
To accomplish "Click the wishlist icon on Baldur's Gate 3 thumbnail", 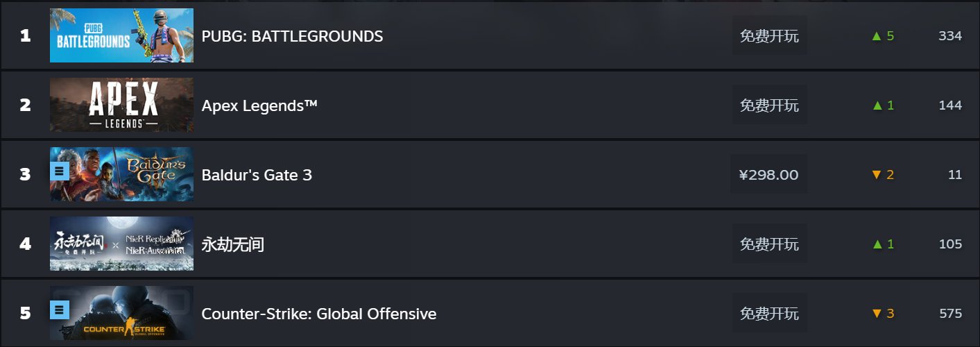I will 60,170.
